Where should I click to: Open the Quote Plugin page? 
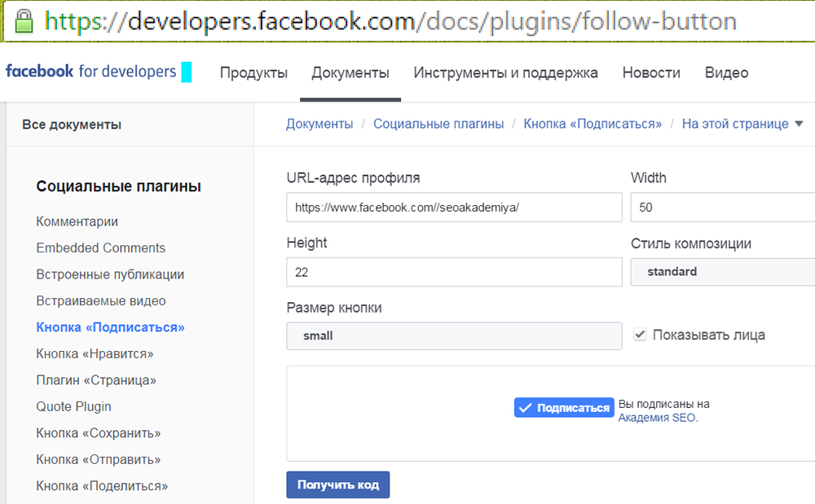[x=73, y=405]
